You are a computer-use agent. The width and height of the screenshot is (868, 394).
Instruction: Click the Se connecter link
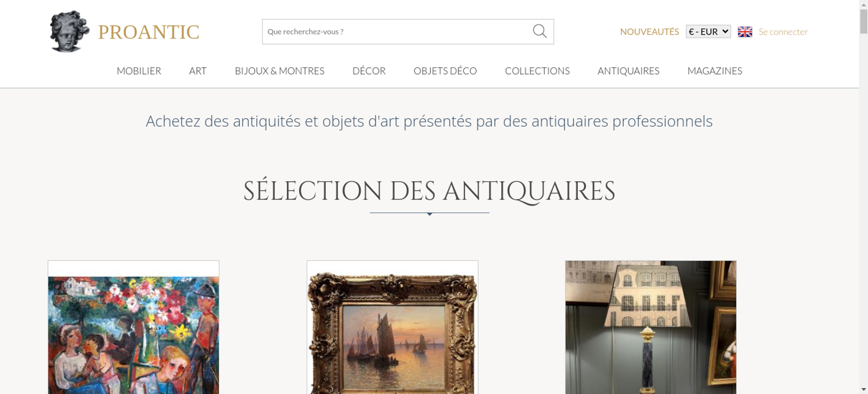(x=783, y=32)
